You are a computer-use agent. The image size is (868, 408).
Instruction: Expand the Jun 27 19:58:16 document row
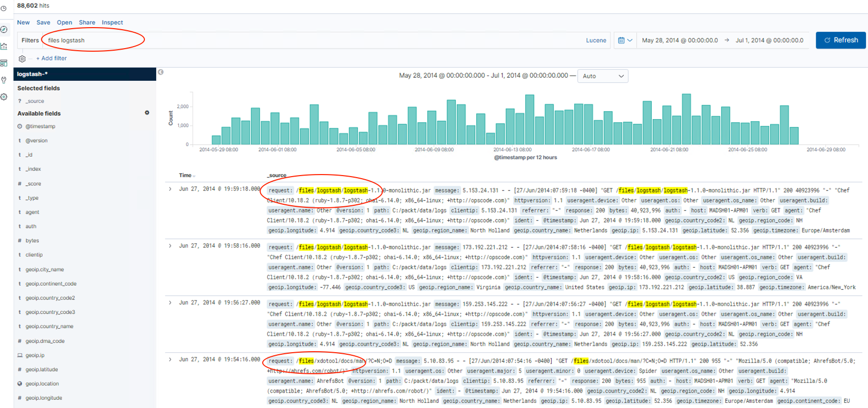171,246
